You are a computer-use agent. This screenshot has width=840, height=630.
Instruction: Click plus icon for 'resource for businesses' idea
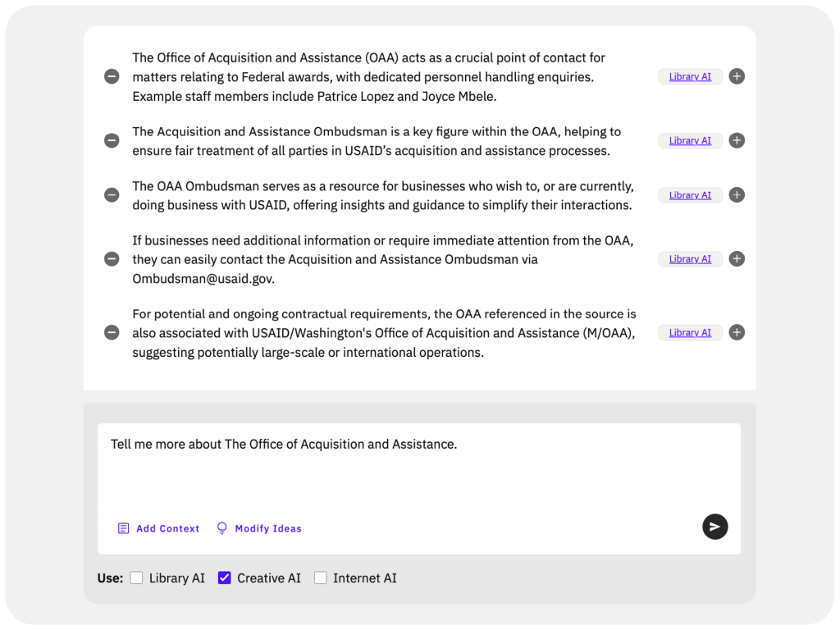click(x=737, y=195)
